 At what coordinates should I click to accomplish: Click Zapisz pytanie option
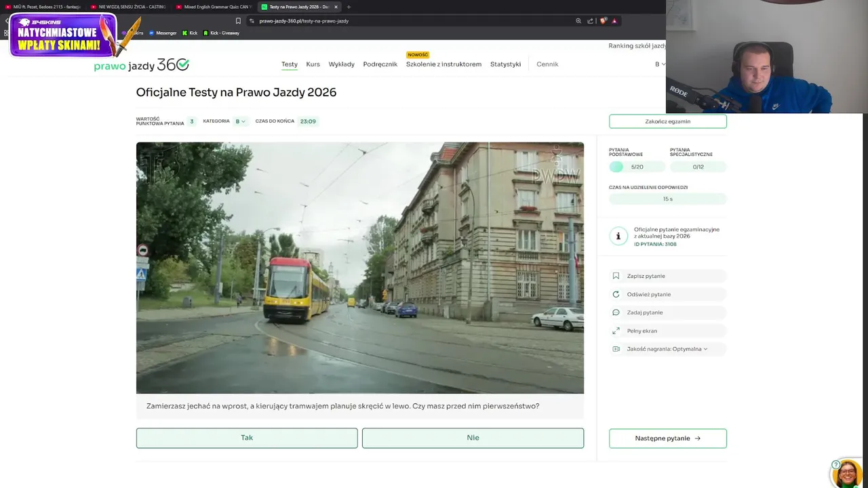668,276
